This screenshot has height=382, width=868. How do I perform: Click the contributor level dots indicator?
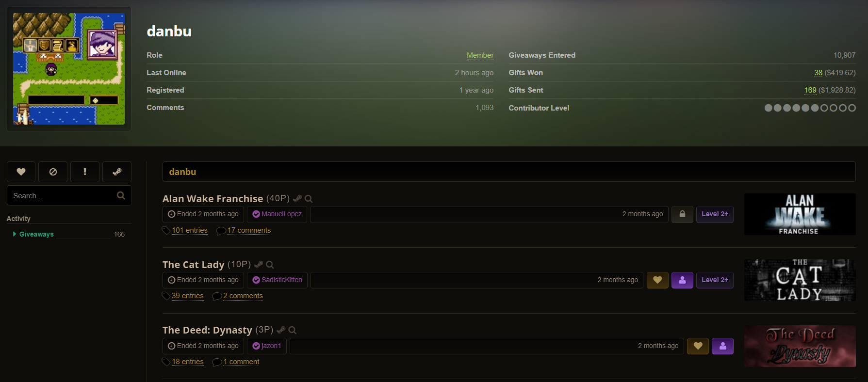pyautogui.click(x=810, y=108)
